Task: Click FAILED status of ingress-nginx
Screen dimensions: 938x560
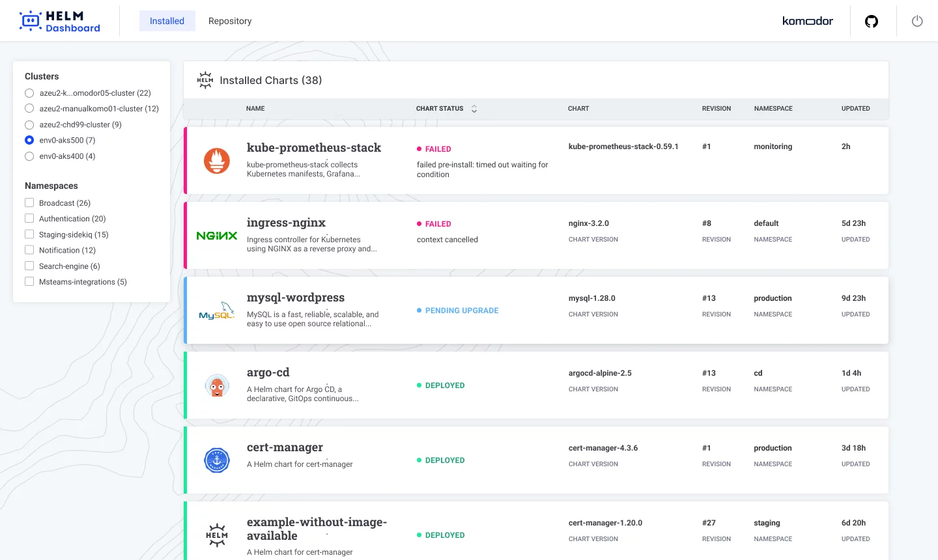Action: [x=434, y=224]
